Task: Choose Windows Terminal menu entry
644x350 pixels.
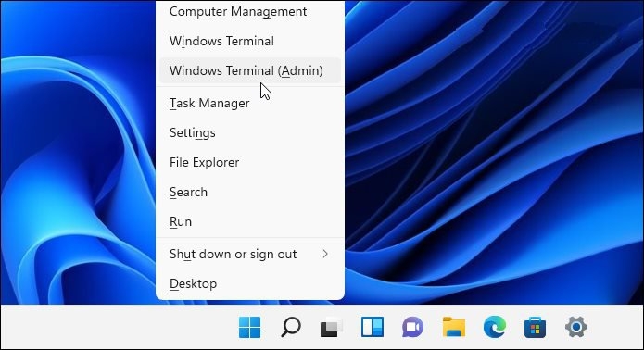Action: 249,41
